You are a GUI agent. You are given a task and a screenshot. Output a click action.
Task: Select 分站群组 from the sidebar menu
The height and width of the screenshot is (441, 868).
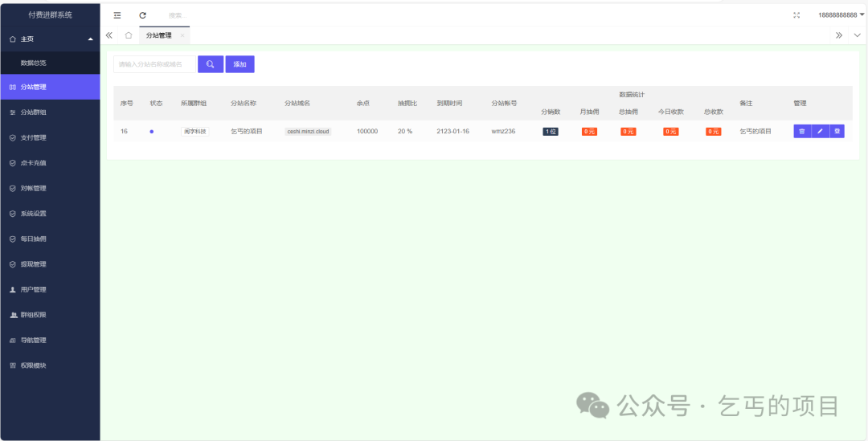pos(34,112)
